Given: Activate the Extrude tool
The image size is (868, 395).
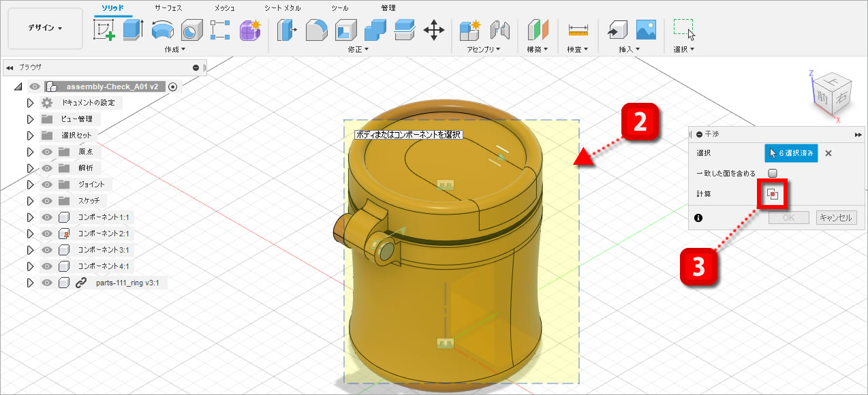Looking at the screenshot, I should (x=134, y=30).
